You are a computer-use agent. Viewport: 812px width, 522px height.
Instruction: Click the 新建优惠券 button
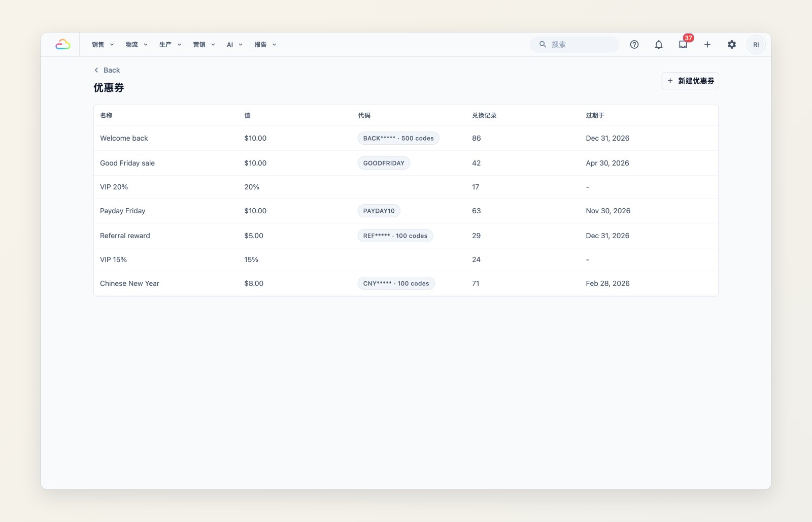[x=690, y=81]
